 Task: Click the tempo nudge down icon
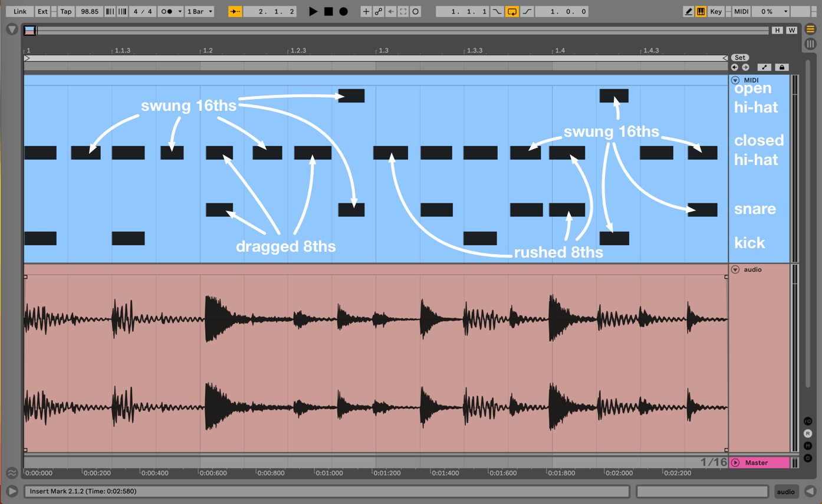point(110,11)
